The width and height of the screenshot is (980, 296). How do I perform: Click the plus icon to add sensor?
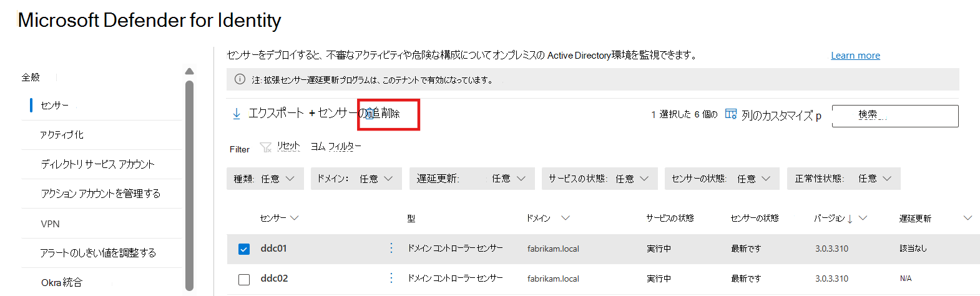coord(312,114)
